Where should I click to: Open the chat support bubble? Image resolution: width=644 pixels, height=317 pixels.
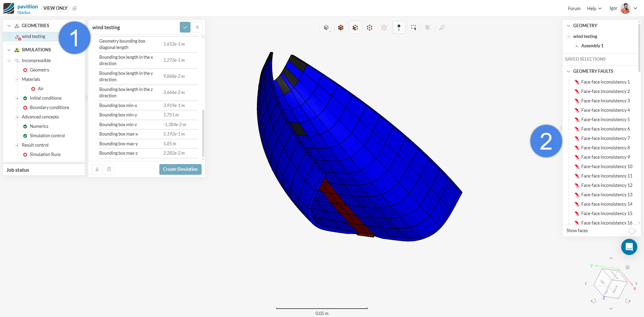point(629,247)
